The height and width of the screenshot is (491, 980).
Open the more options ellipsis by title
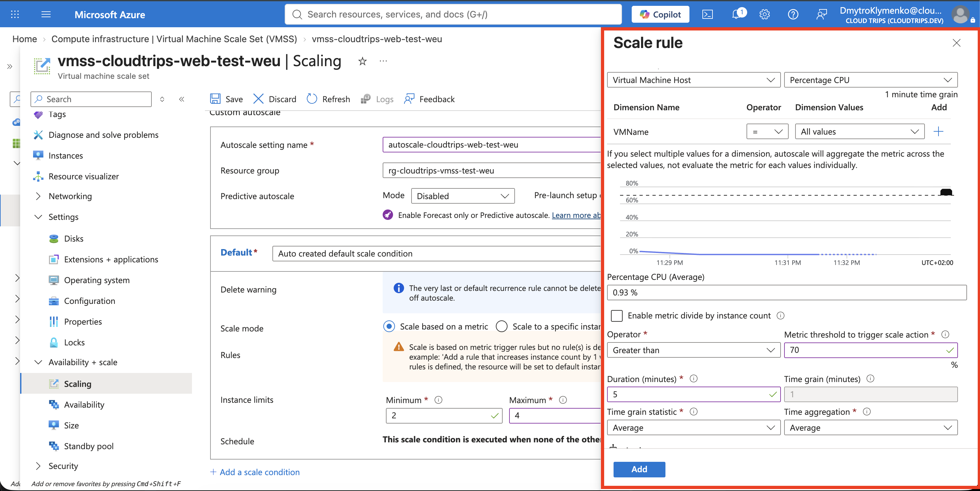[383, 61]
